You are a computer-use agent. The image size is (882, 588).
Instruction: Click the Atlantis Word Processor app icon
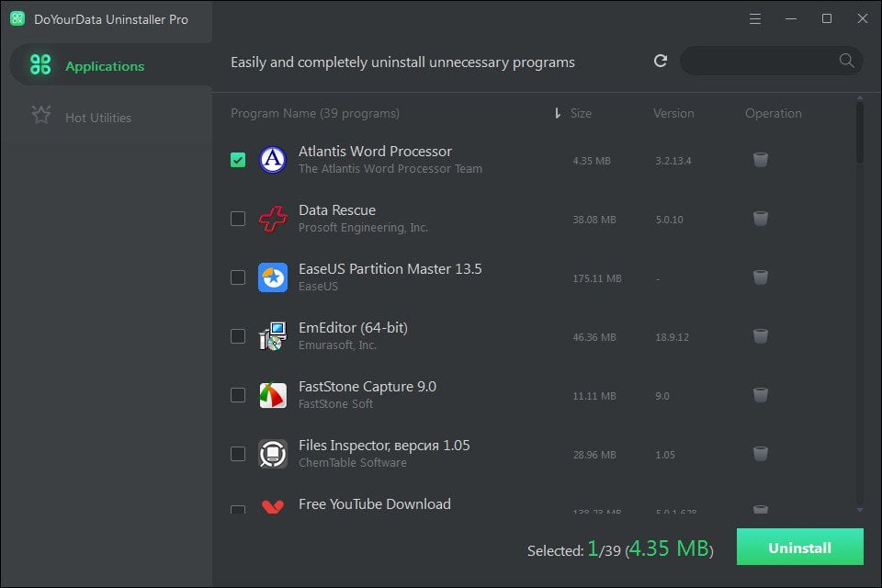(x=270, y=159)
